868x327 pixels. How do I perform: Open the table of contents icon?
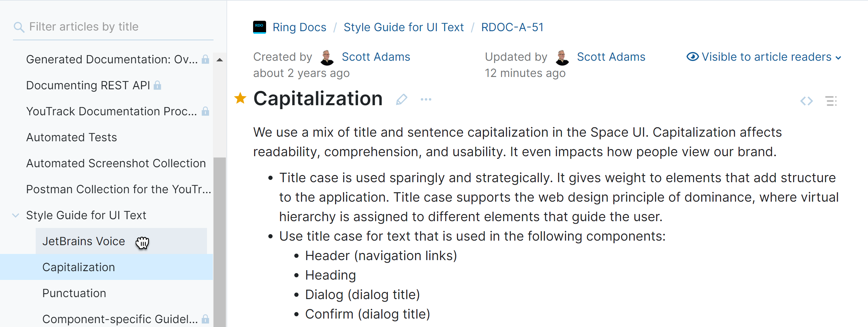point(831,101)
